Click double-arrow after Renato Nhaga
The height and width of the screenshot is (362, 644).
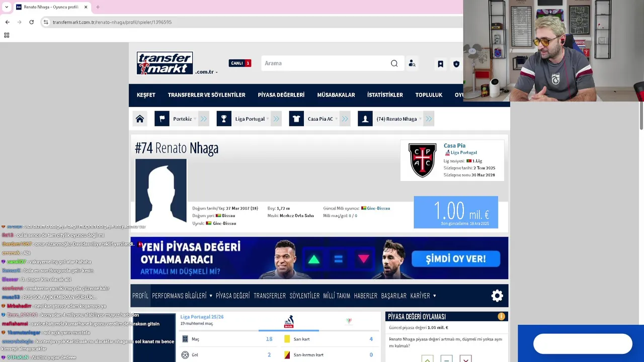point(428,119)
